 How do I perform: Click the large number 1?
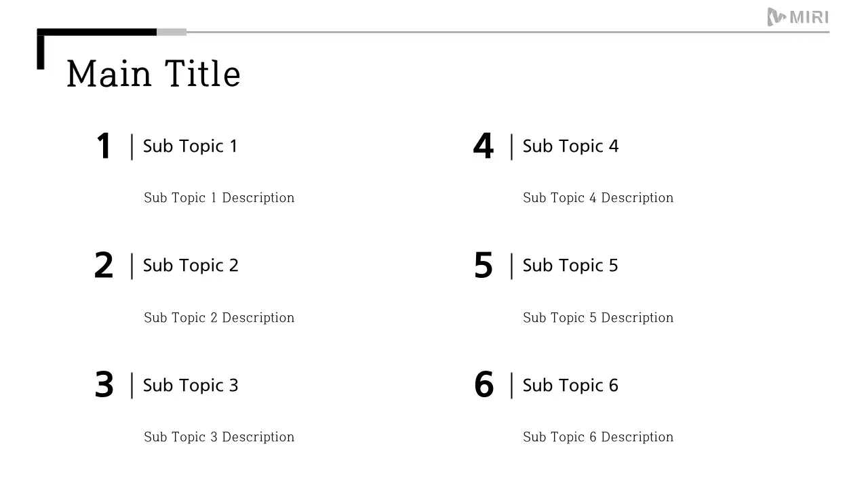coord(104,146)
